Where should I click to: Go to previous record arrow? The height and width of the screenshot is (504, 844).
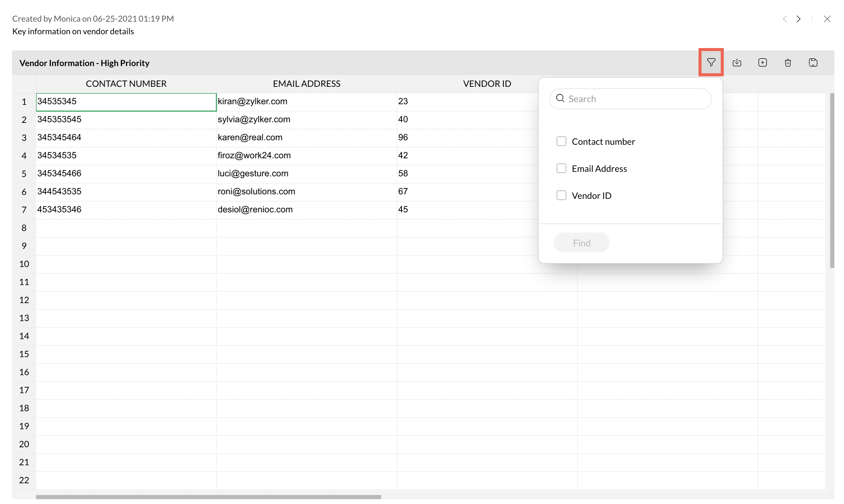click(x=785, y=19)
